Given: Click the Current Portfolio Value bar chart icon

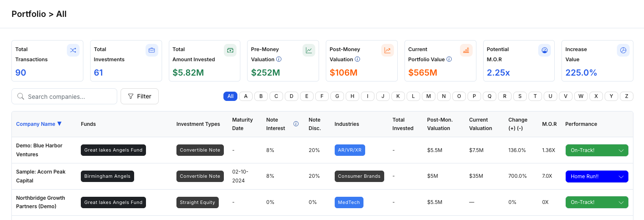Looking at the screenshot, I should click(x=466, y=50).
